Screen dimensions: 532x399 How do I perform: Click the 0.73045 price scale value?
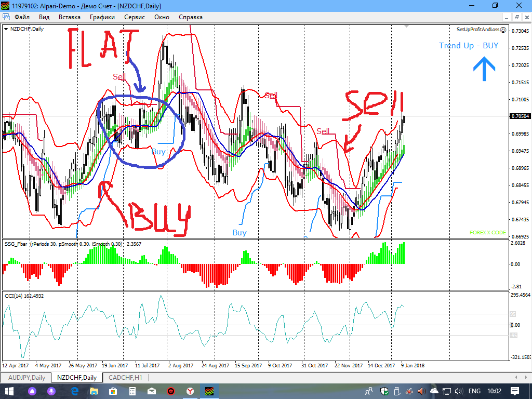[x=520, y=31]
